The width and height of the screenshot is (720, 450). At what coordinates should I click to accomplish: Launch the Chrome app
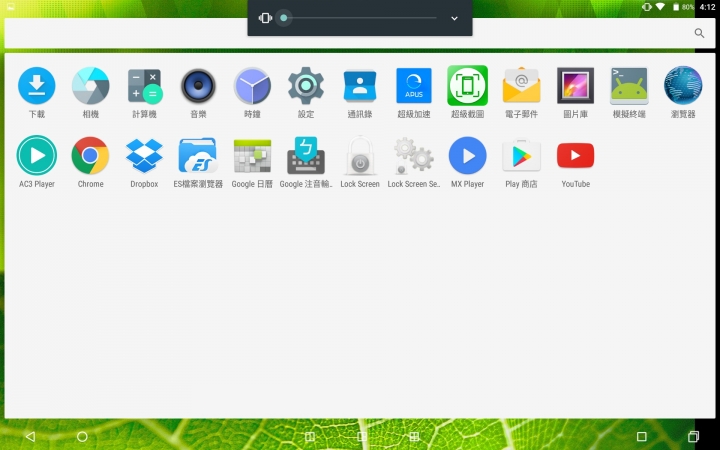click(90, 155)
